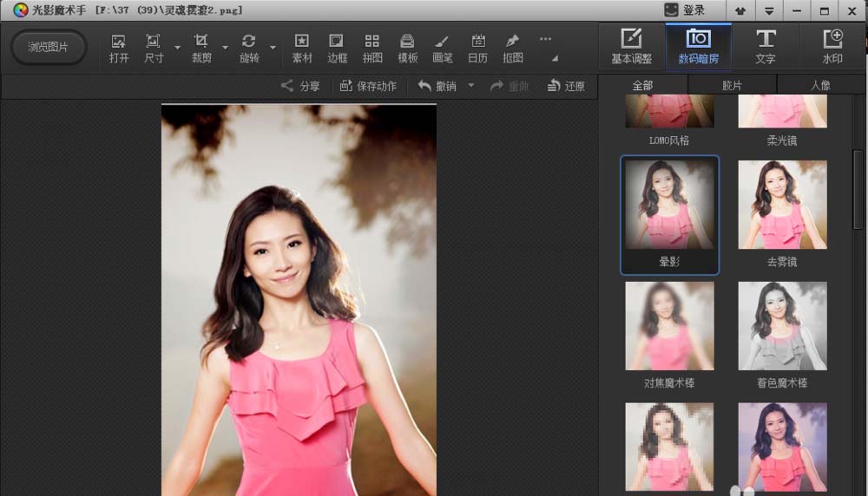
Task: Select the 裁剪 crop tool
Action: pos(201,48)
